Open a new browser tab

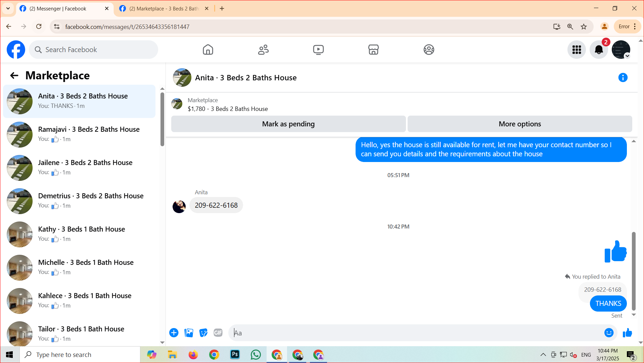(222, 9)
